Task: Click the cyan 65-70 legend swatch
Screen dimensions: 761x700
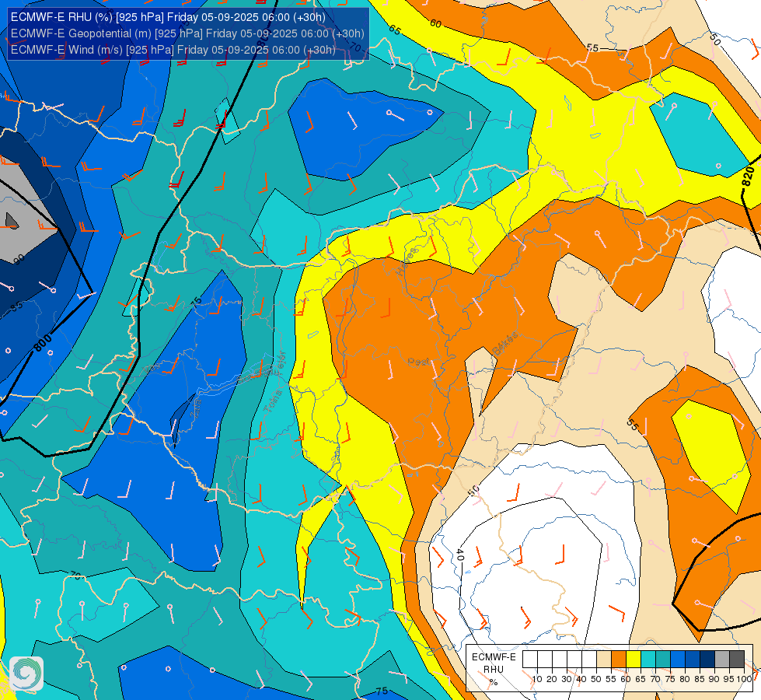Action: (648, 660)
